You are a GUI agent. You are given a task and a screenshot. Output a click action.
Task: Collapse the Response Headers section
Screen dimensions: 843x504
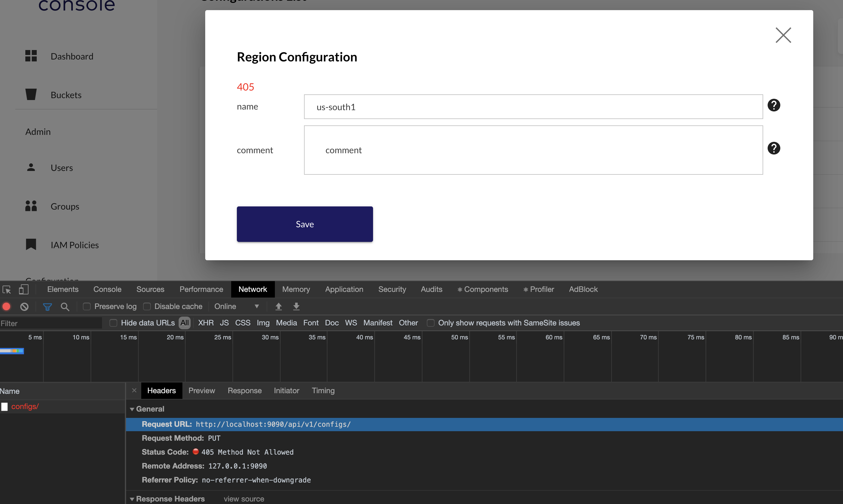(x=132, y=499)
